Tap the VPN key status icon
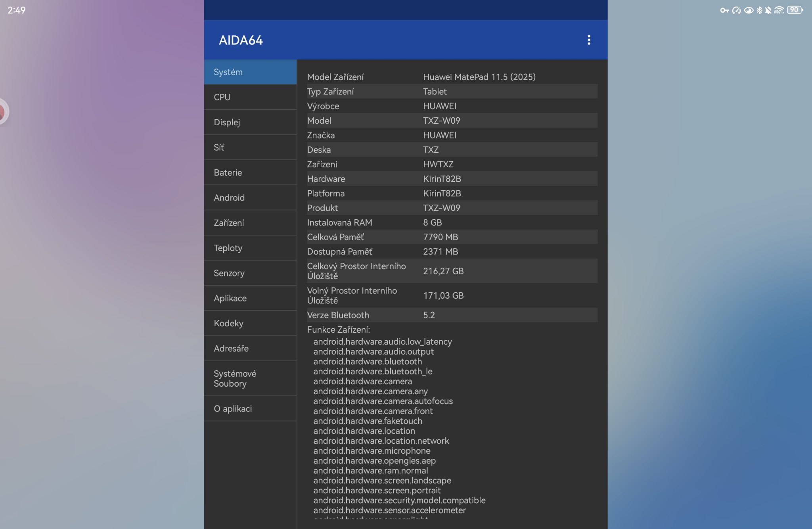The image size is (812, 529). click(x=724, y=10)
